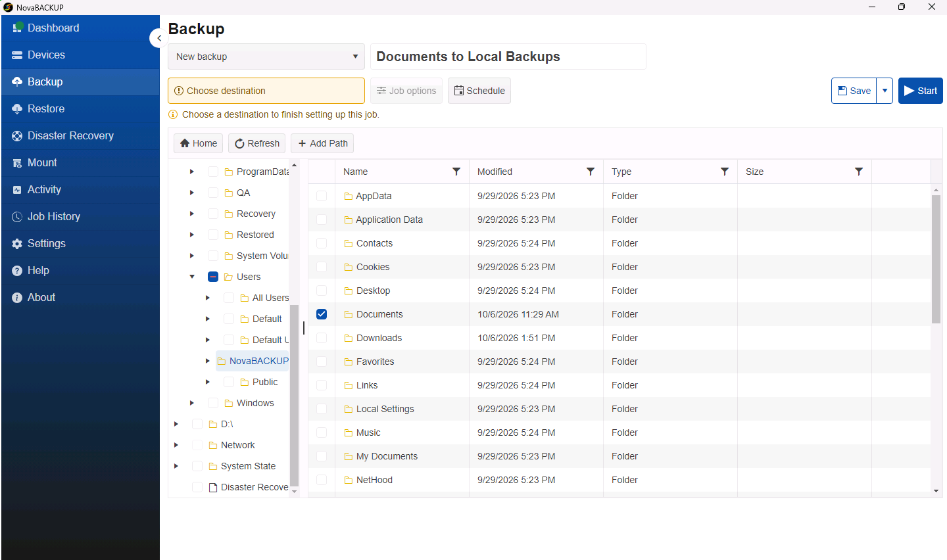Viewport: 947px width, 560px height.
Task: Expand the D:\ drive tree node
Action: click(x=176, y=424)
